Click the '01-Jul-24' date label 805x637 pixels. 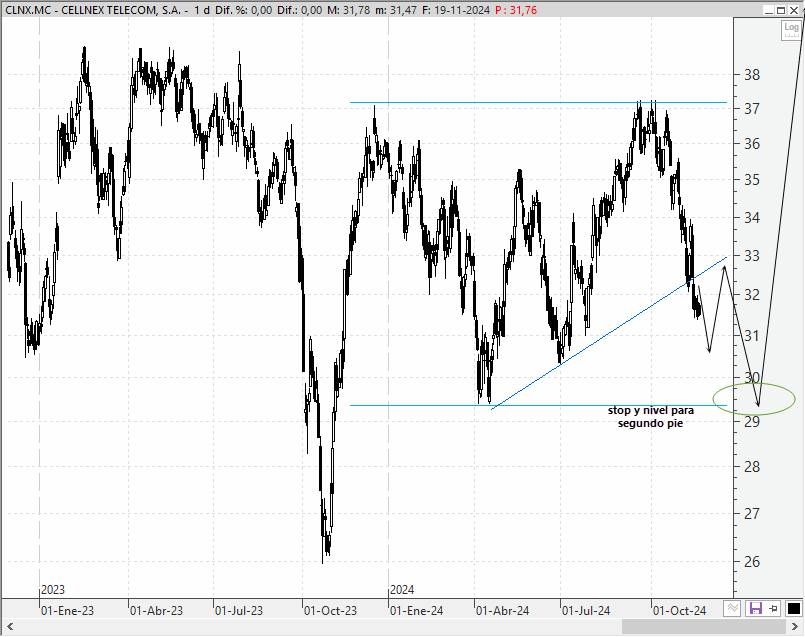[586, 611]
